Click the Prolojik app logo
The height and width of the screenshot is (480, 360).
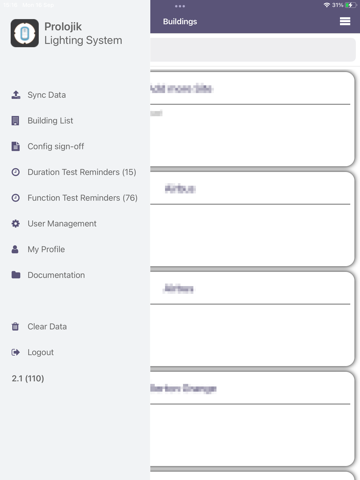click(x=25, y=33)
